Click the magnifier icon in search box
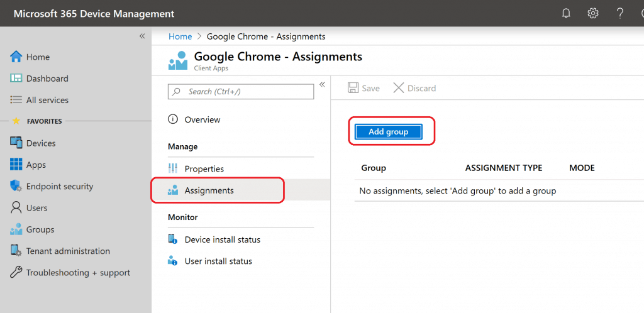Screen dimensions: 644x313 [176, 92]
